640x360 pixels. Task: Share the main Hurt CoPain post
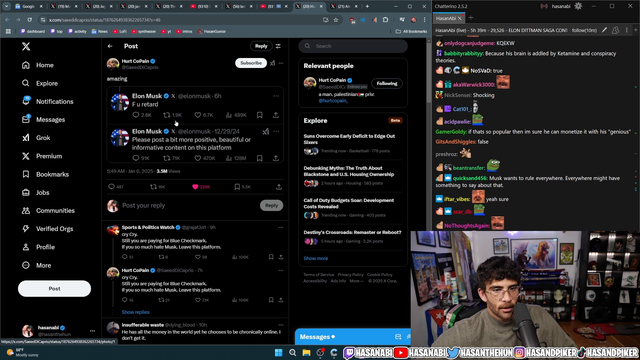279,187
